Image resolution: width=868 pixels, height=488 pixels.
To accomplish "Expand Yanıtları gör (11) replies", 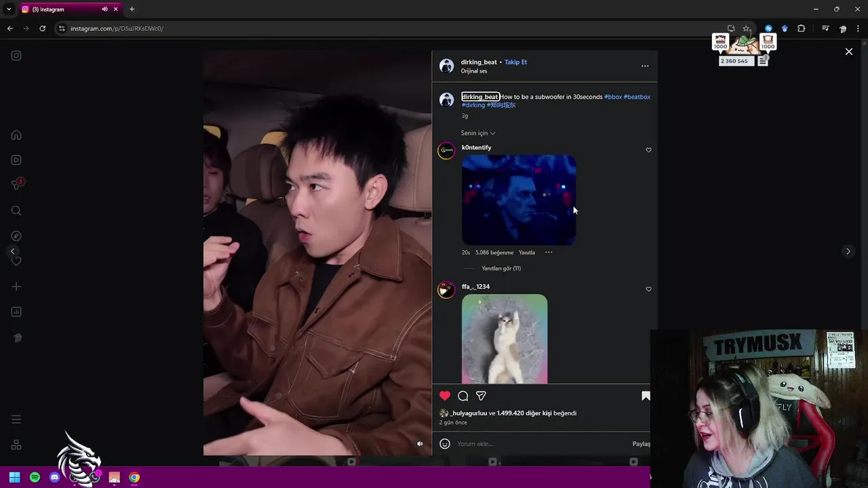I will tap(501, 268).
